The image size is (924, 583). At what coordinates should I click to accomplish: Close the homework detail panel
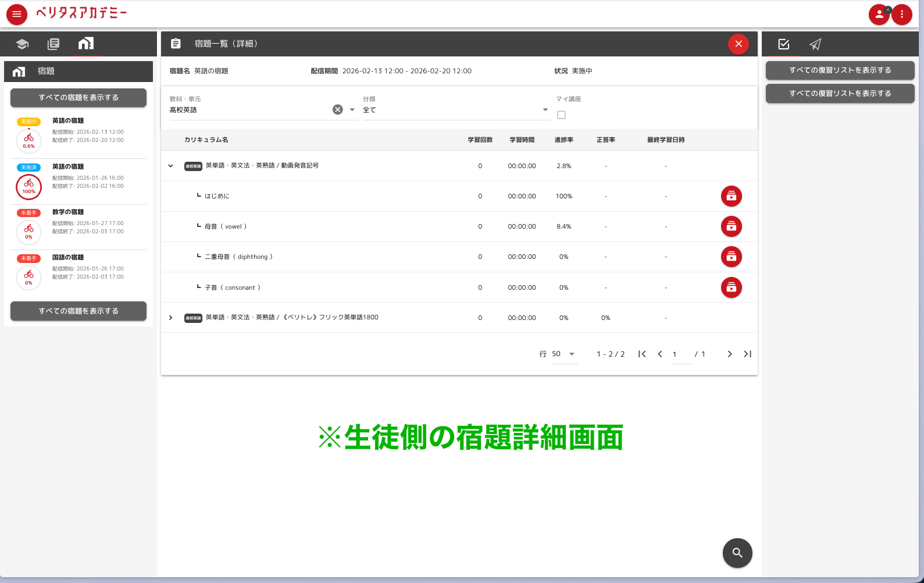pyautogui.click(x=738, y=44)
